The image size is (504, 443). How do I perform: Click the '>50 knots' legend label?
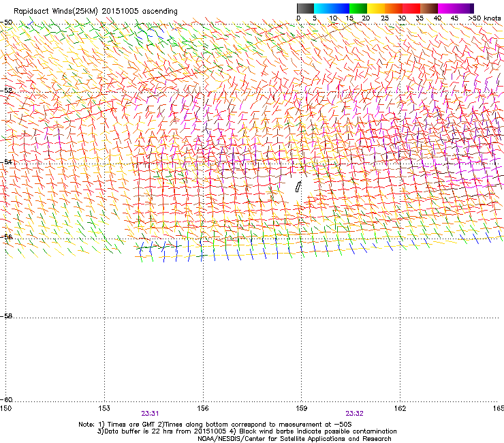click(x=484, y=18)
